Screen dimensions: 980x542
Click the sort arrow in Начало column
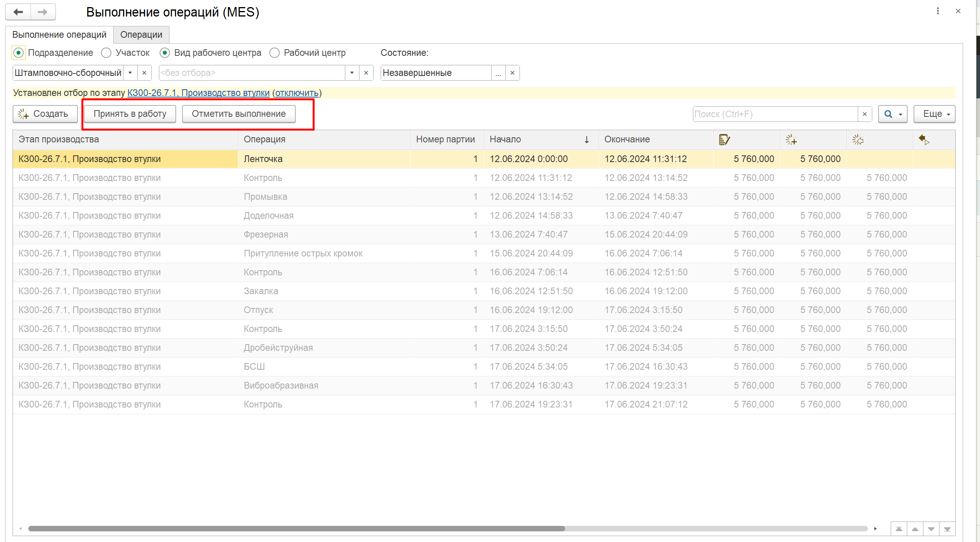(586, 140)
